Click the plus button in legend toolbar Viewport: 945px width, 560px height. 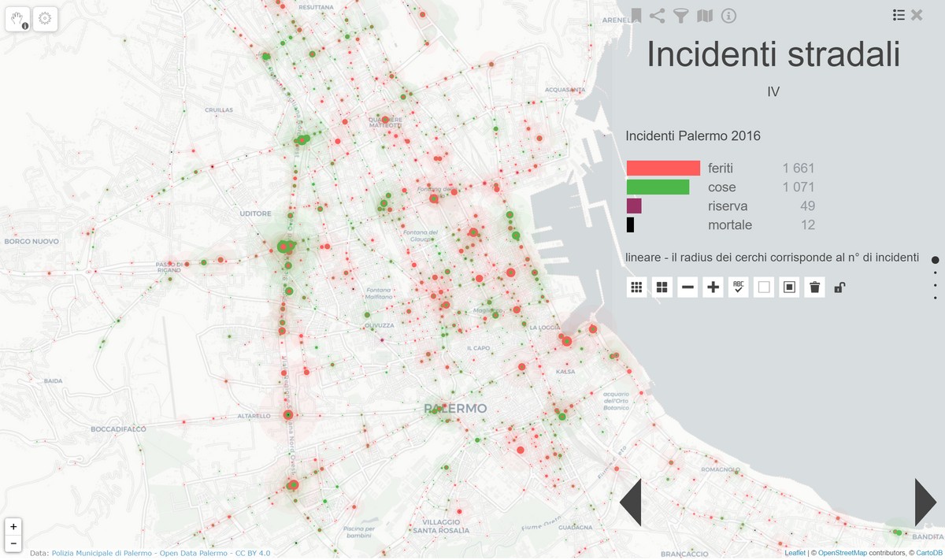coord(713,287)
